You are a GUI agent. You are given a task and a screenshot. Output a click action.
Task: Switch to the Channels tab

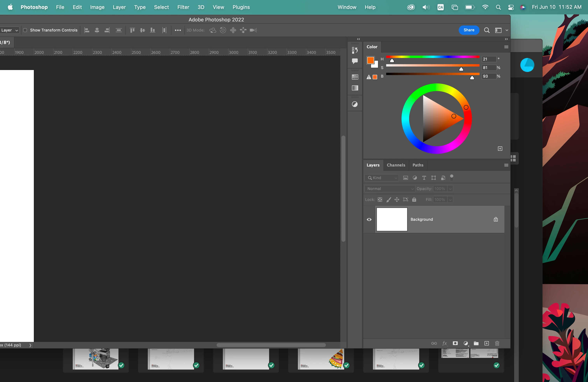pos(396,165)
